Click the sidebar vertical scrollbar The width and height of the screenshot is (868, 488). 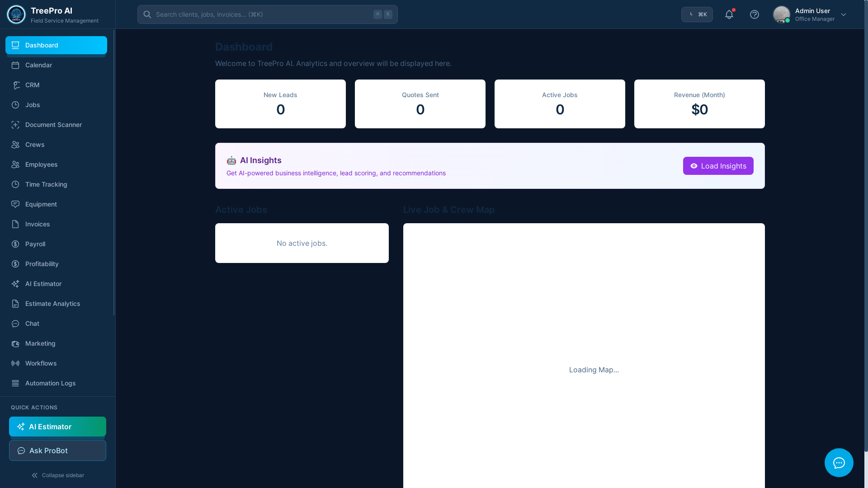point(114,172)
